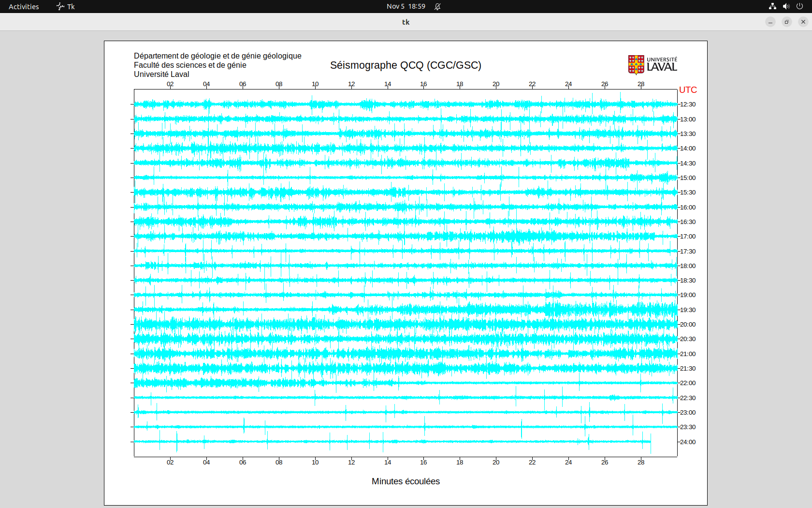Viewport: 812px width, 508px height.
Task: Click the Université Laval logo
Action: 652,65
